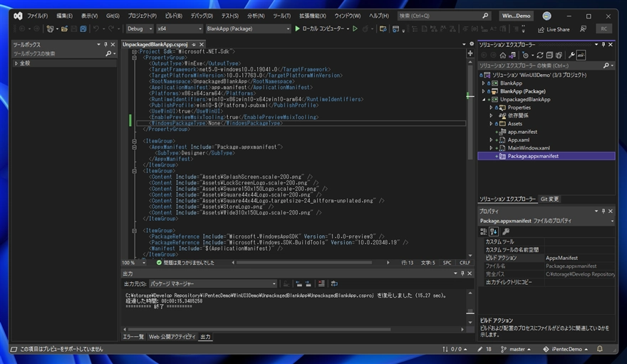
Task: Toggle pin on UnpackagedBlankApp.csproj tab
Action: click(194, 44)
